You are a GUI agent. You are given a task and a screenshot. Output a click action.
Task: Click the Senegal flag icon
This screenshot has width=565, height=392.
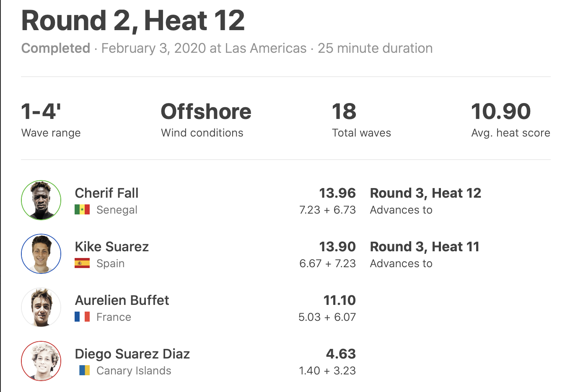point(82,210)
